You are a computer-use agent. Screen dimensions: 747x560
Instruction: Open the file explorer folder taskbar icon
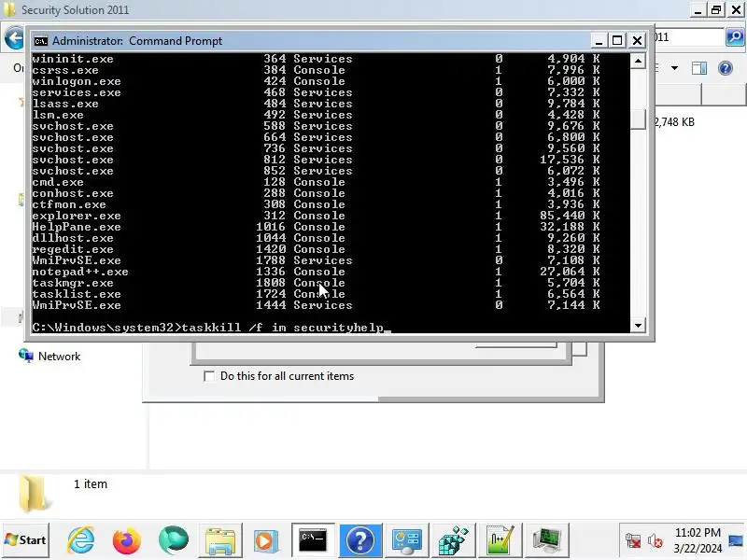(219, 540)
